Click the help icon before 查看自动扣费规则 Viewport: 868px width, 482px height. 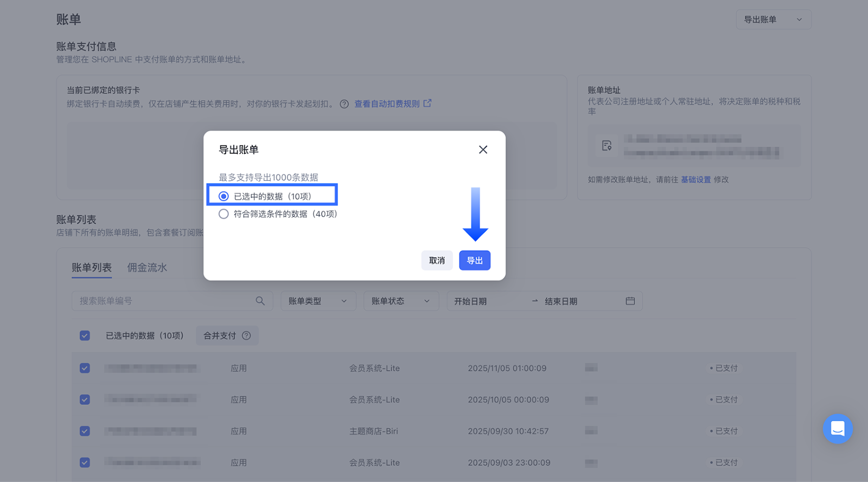pos(344,104)
